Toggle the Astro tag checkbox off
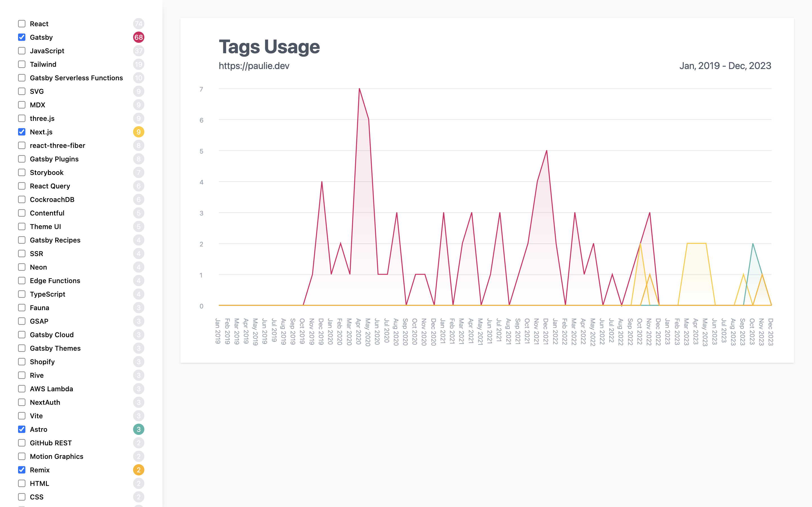 tap(22, 429)
